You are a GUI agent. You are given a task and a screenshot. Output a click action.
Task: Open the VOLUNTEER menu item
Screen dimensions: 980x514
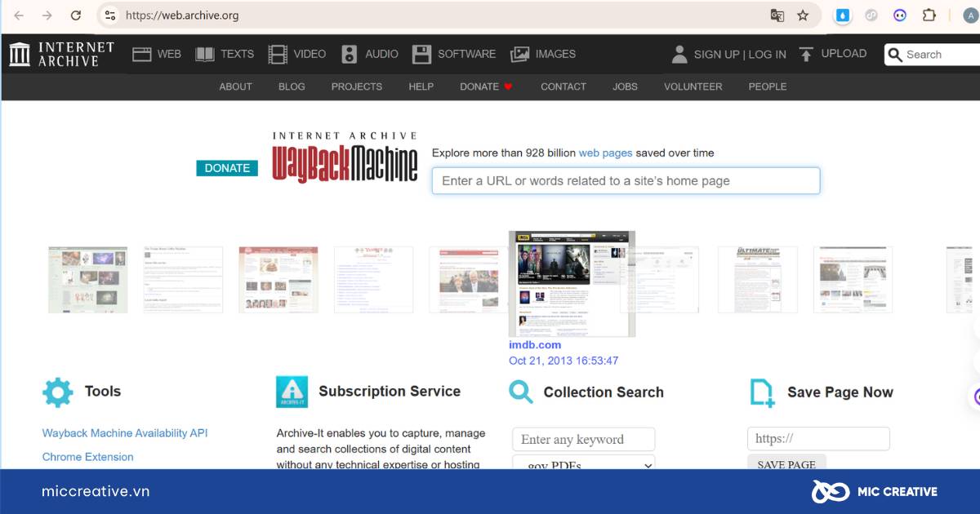pyautogui.click(x=693, y=86)
